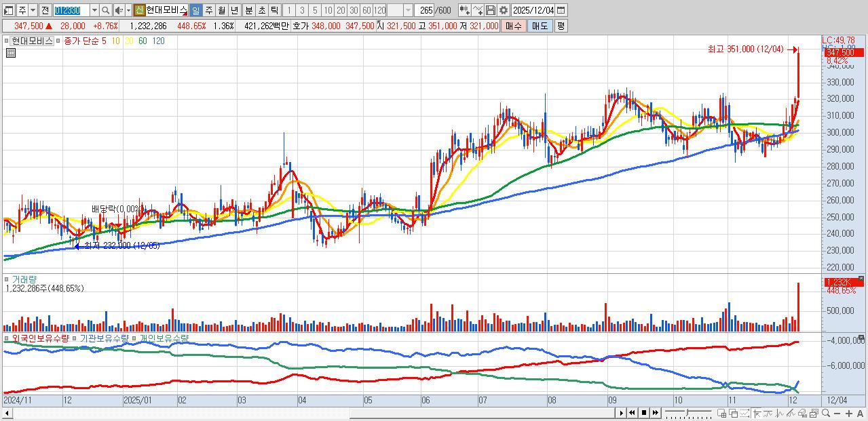
Task: Focus the stock code field 012330
Action: click(x=71, y=10)
